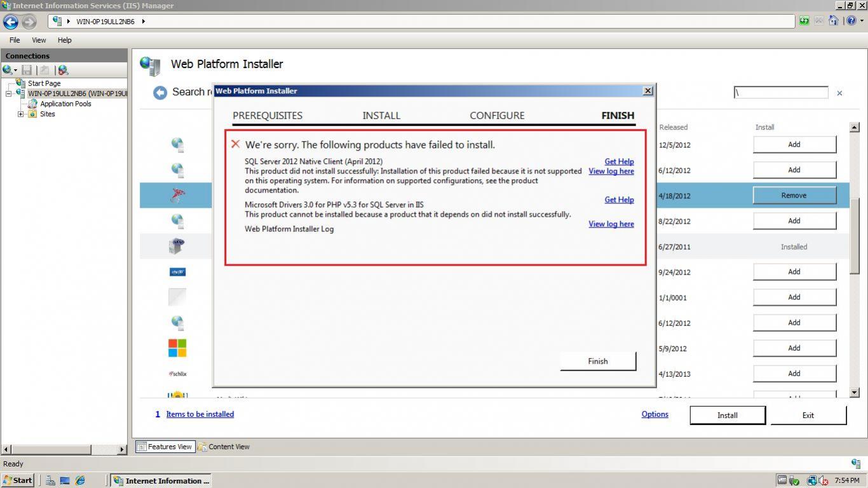Open the Items to be installed link
The image size is (868, 488).
tap(200, 414)
